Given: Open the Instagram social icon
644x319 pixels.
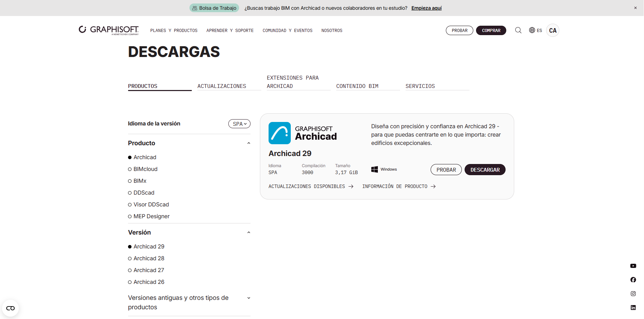Looking at the screenshot, I should pyautogui.click(x=633, y=294).
